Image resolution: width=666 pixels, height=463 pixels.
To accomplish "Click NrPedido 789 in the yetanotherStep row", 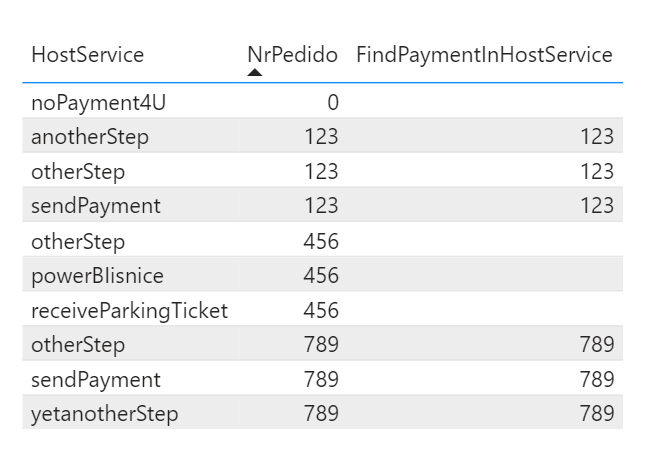I will click(321, 413).
